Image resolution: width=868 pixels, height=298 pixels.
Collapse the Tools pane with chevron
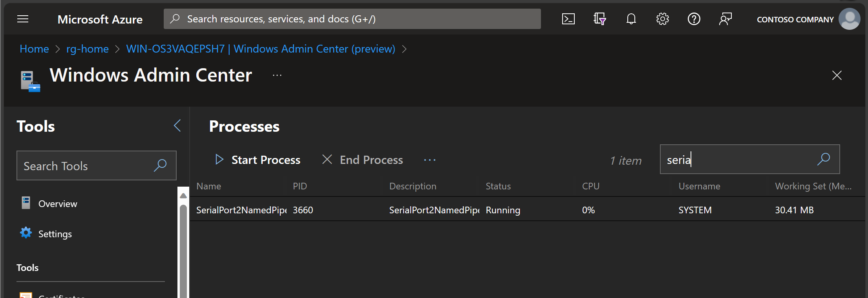pos(177,126)
